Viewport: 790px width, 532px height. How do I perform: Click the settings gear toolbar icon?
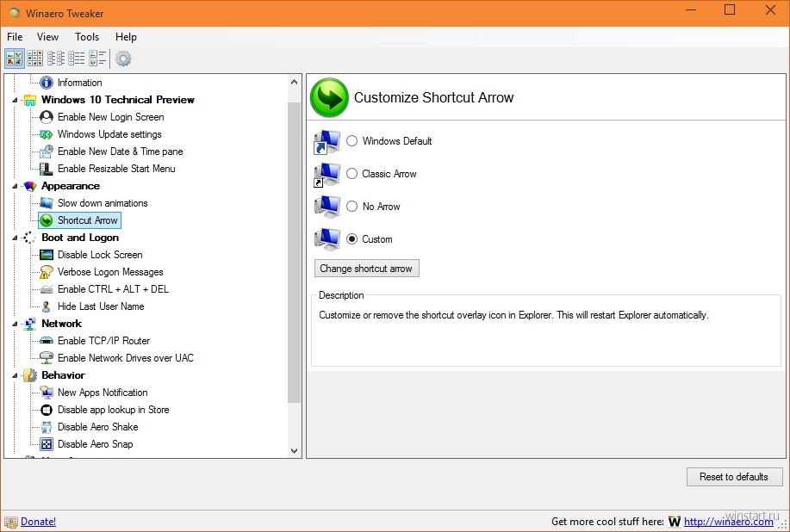pos(123,59)
